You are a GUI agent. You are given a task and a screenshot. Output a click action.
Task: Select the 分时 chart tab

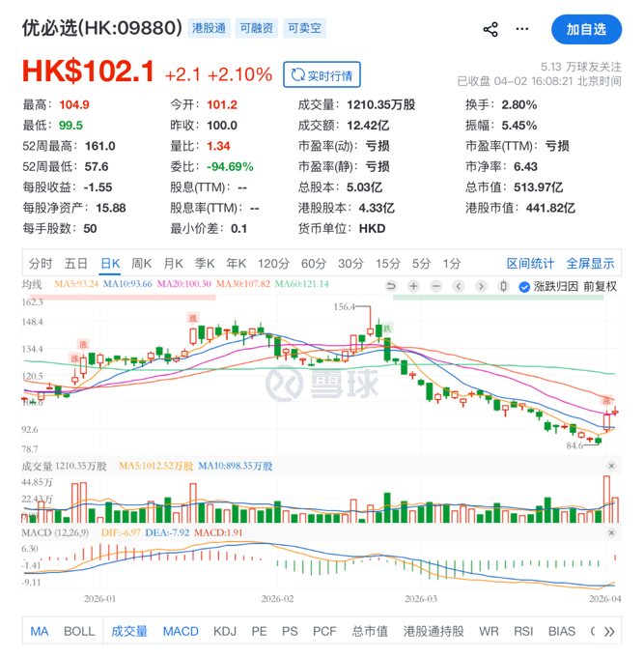41,263
